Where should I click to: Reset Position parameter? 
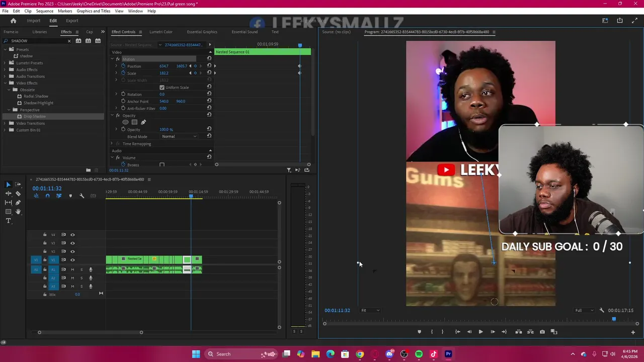coord(209,66)
